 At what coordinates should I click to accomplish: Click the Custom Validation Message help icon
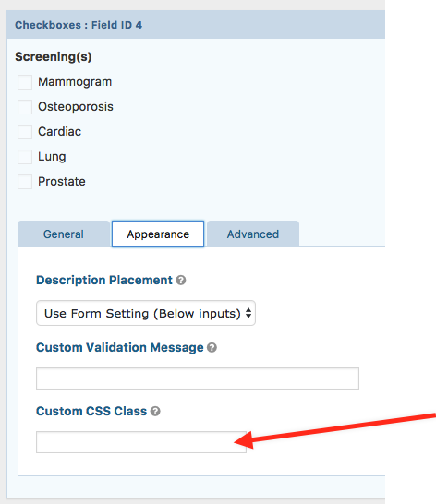[x=212, y=347]
